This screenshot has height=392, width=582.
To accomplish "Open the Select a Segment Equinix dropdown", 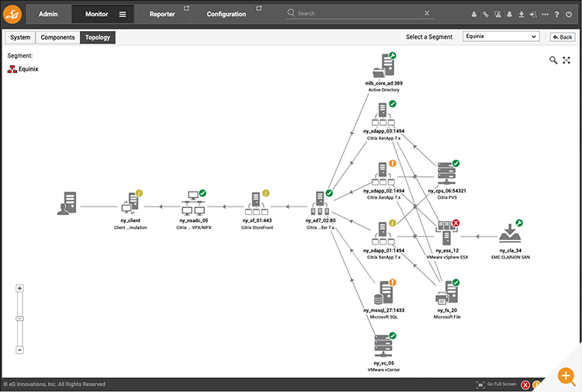I will pyautogui.click(x=501, y=36).
